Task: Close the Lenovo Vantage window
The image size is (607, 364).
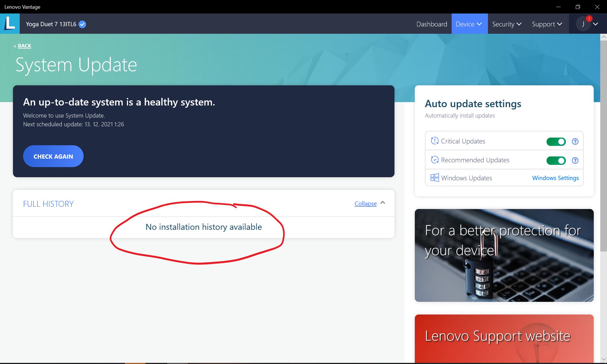Action: tap(597, 7)
